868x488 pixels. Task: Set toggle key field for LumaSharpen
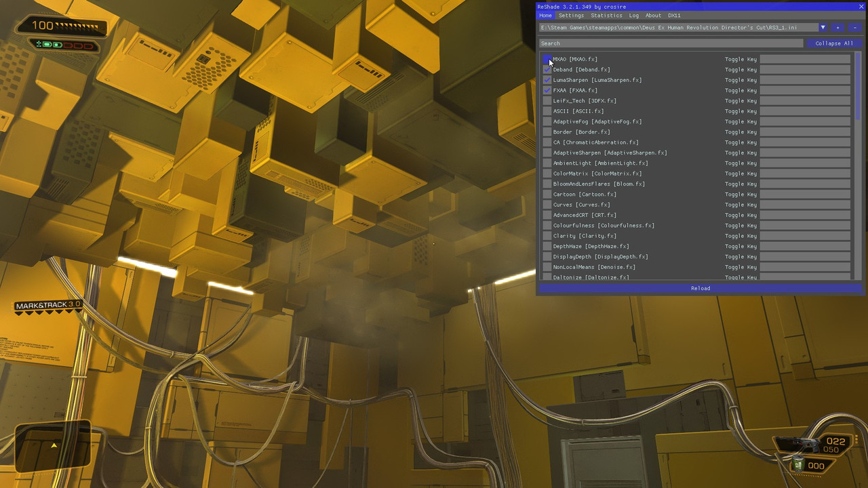(805, 80)
